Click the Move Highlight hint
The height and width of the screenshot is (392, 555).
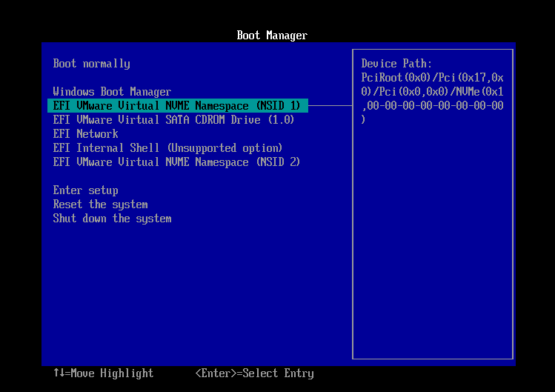click(x=103, y=373)
